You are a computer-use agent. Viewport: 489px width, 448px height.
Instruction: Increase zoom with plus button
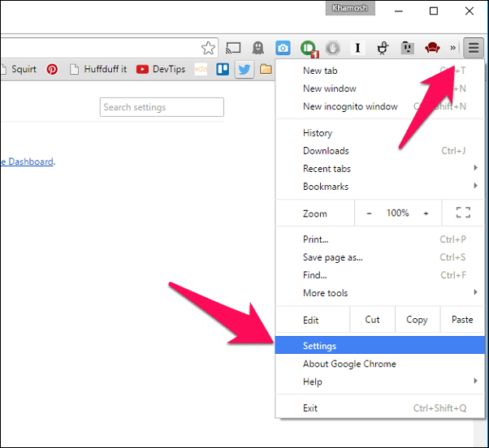(426, 213)
